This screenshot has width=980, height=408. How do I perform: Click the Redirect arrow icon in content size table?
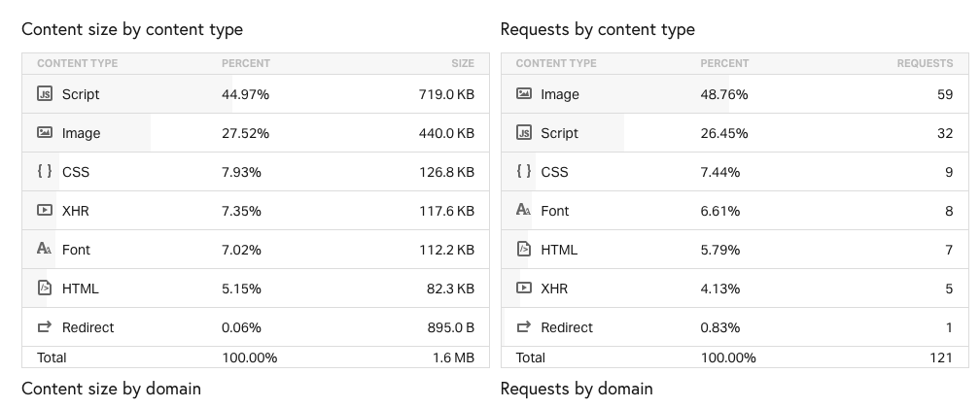pos(45,326)
